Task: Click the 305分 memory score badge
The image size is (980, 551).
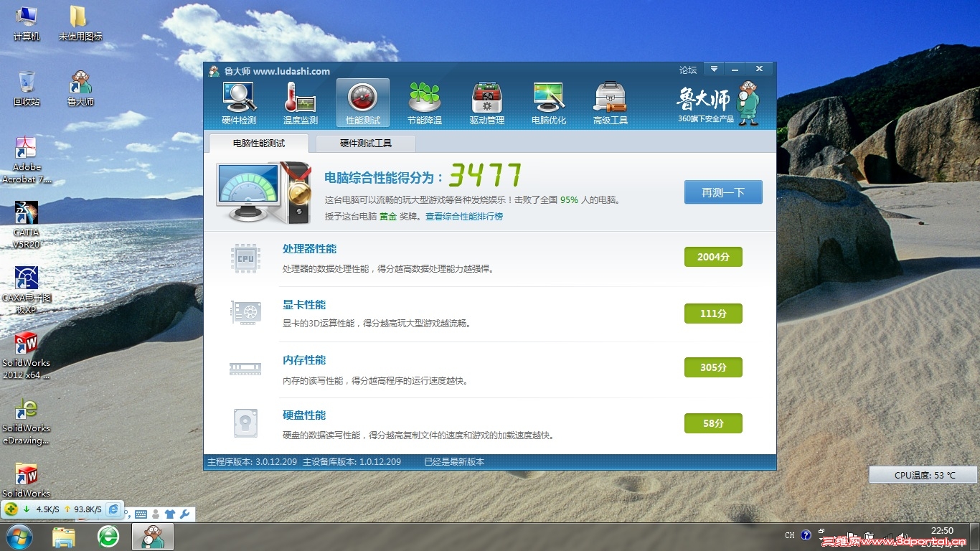Action: pyautogui.click(x=713, y=367)
